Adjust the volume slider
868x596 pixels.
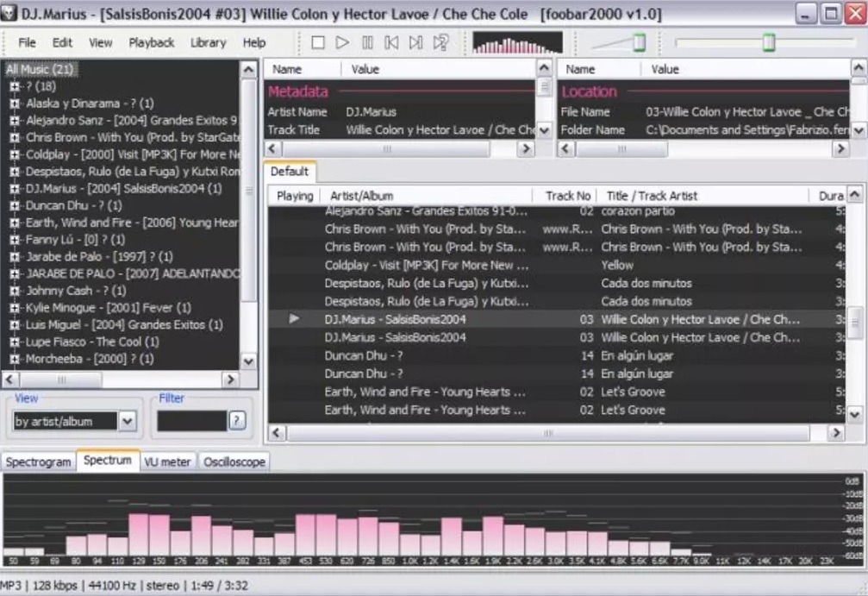point(640,42)
